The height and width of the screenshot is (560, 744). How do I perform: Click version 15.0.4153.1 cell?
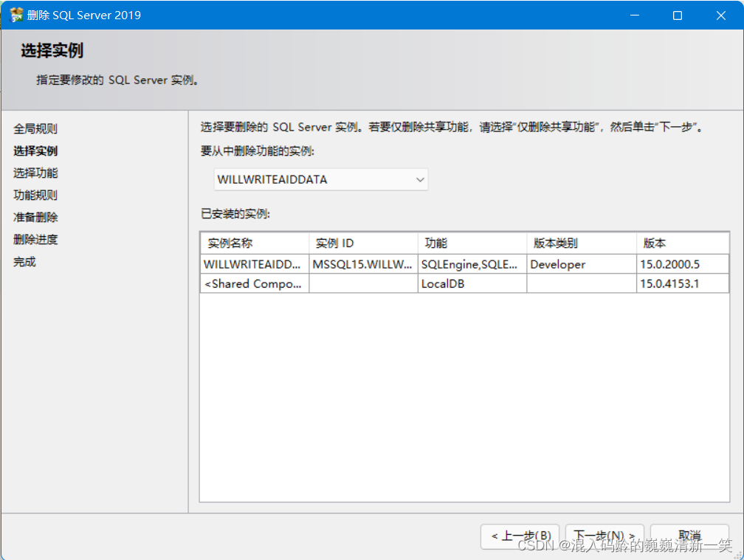(x=682, y=283)
